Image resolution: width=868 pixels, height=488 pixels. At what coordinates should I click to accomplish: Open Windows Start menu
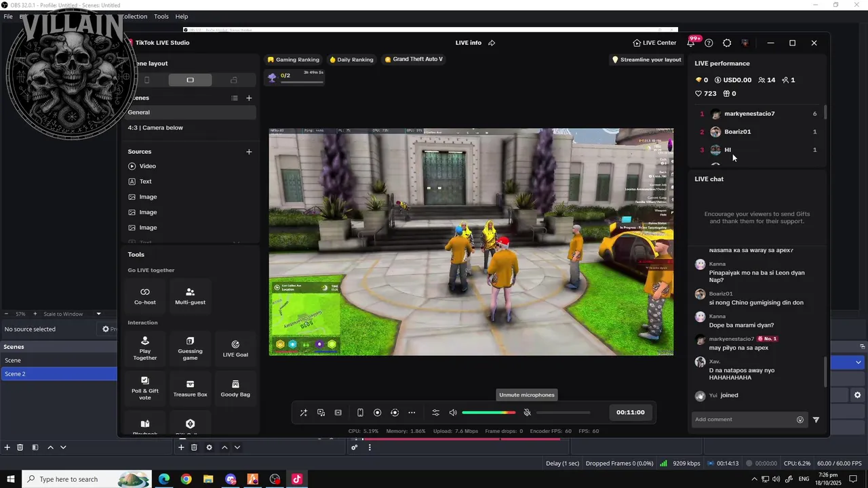click(x=11, y=479)
